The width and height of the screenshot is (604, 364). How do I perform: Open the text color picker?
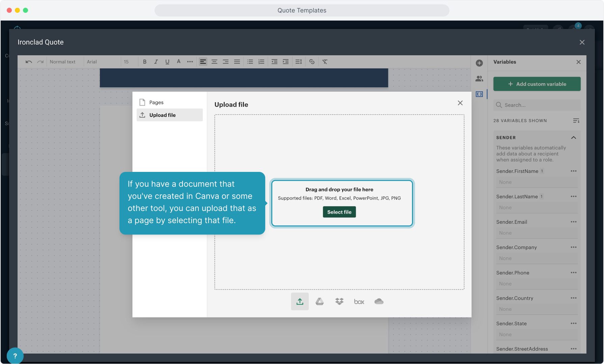(x=179, y=62)
